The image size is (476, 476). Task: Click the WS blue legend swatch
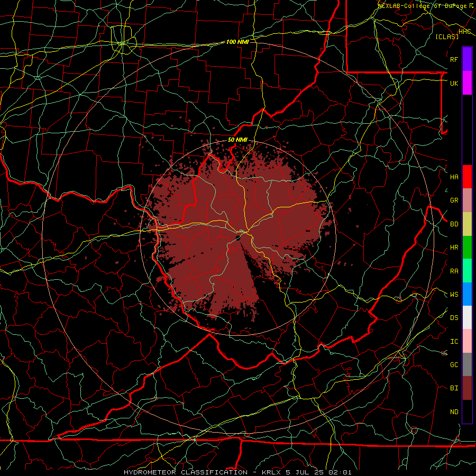[467, 294]
